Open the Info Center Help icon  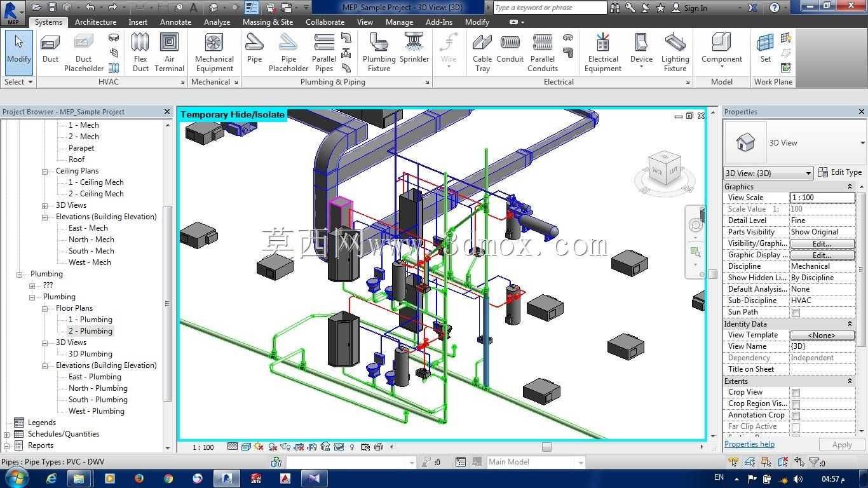tap(774, 8)
